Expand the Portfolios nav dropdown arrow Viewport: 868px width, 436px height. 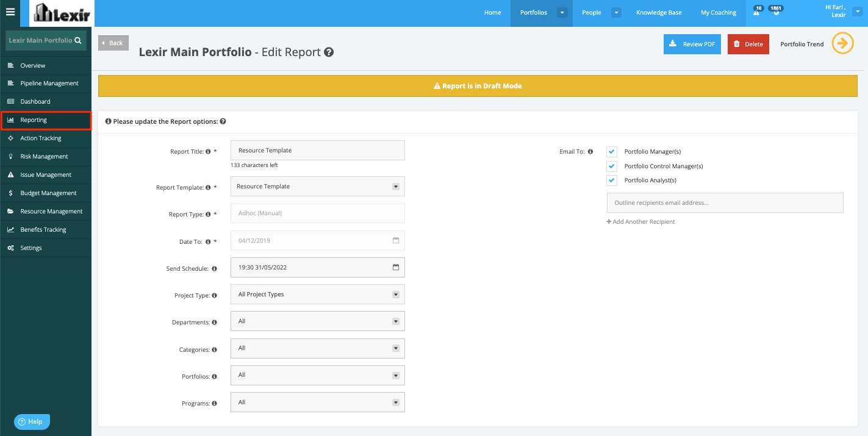coord(562,12)
